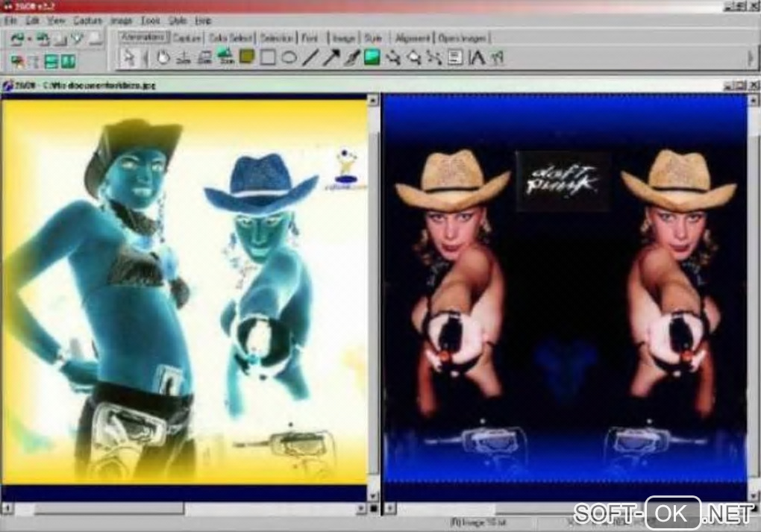Select the text note box tool
Image resolution: width=761 pixels, height=532 pixels.
tap(455, 57)
